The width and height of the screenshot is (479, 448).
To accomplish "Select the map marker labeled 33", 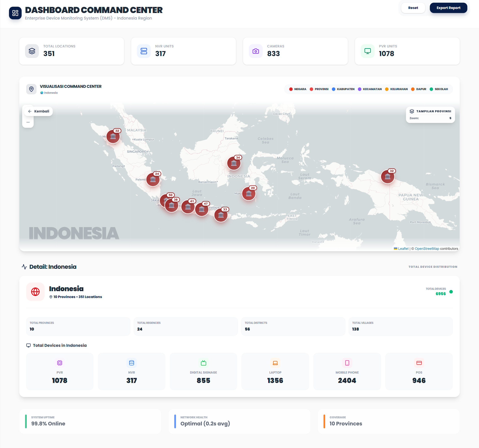I will pyautogui.click(x=221, y=215).
